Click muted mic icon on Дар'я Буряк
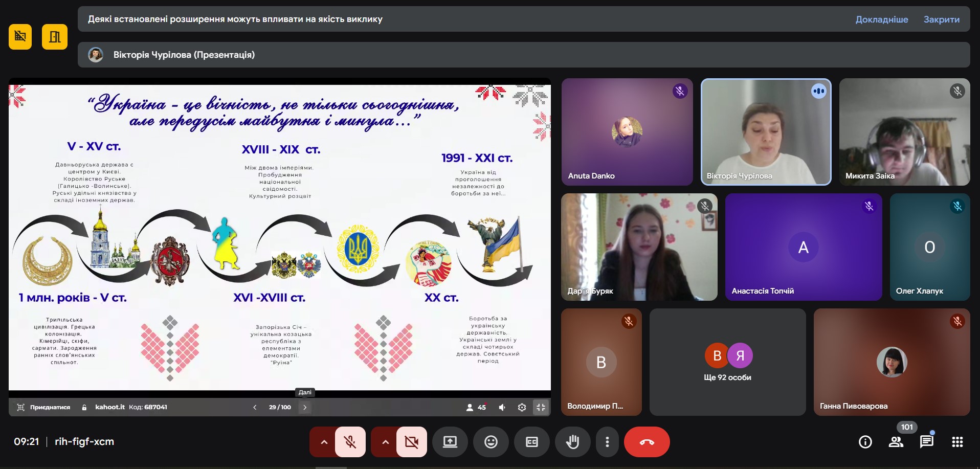The height and width of the screenshot is (469, 980). point(704,206)
